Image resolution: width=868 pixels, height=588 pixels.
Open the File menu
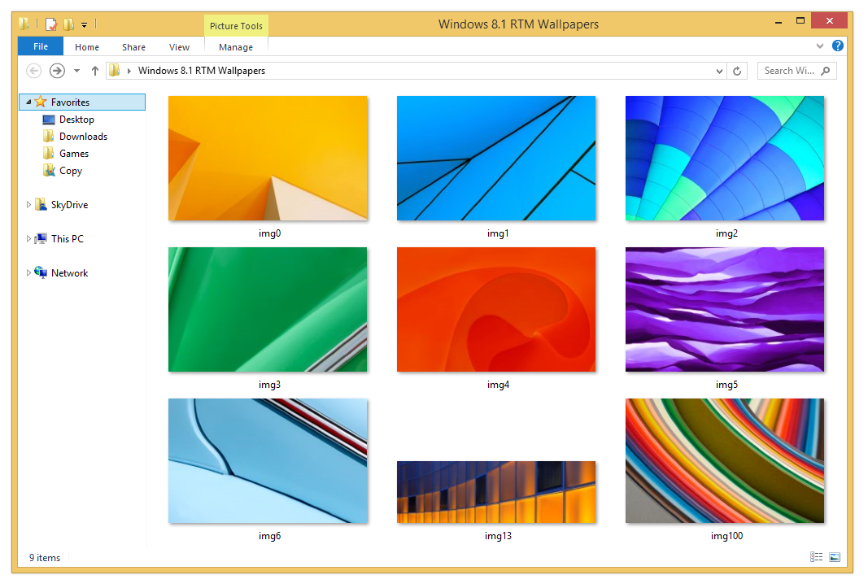pyautogui.click(x=40, y=46)
